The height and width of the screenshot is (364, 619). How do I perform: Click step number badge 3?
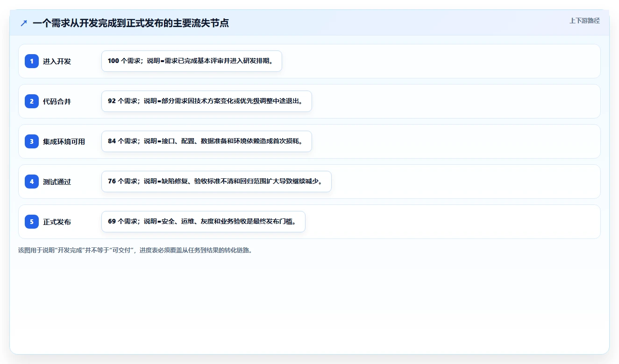pos(32,141)
